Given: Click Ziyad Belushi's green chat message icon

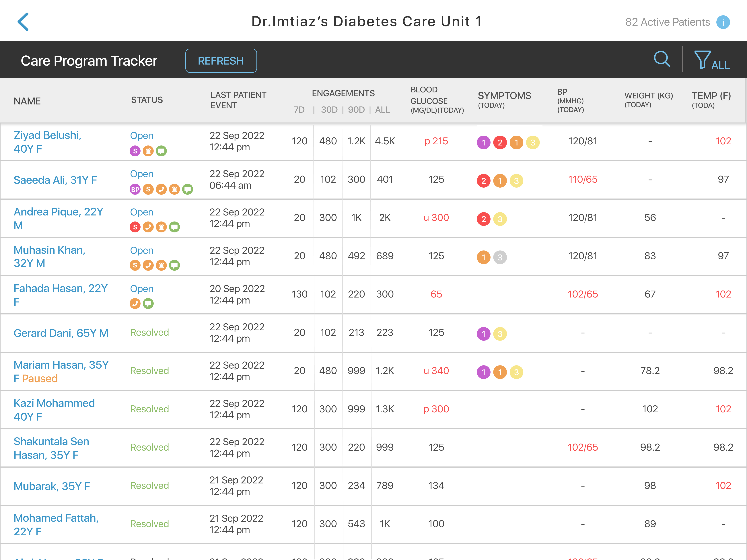Looking at the screenshot, I should tap(162, 151).
